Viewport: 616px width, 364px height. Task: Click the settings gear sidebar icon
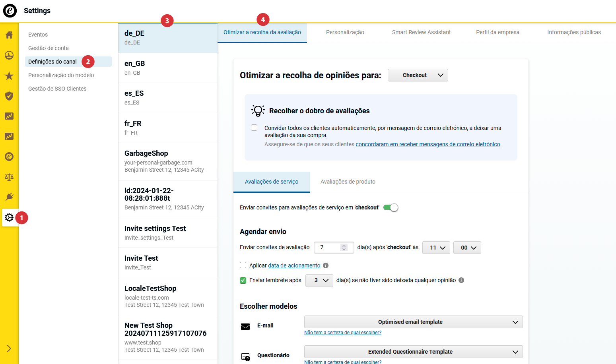(x=9, y=217)
